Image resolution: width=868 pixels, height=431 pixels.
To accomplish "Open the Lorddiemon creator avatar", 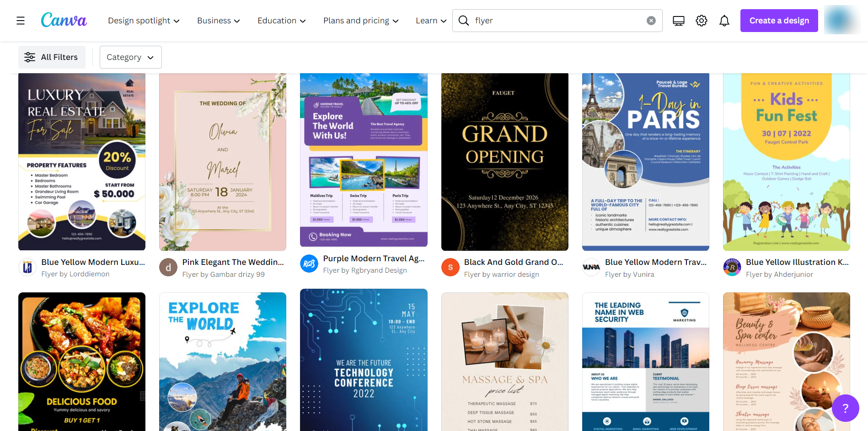I will click(x=27, y=267).
